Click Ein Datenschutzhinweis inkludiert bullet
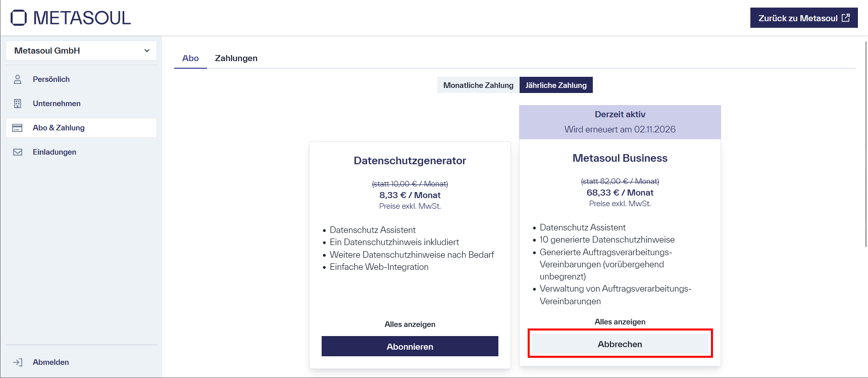Screen dimensions: 868x378 tap(394, 242)
